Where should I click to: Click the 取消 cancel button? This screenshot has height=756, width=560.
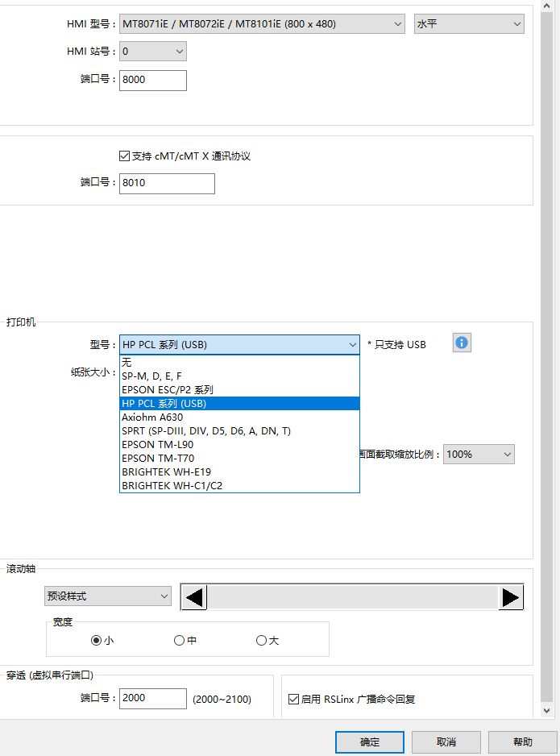[446, 741]
